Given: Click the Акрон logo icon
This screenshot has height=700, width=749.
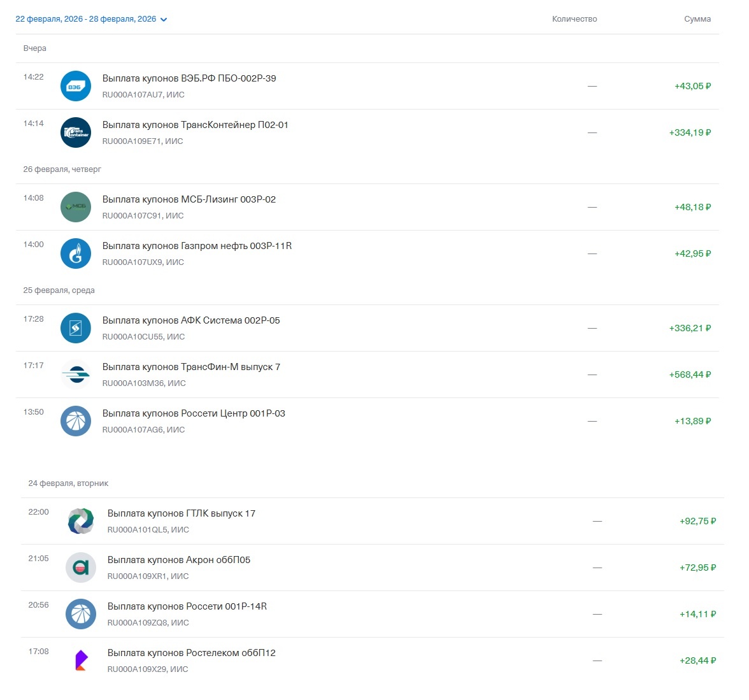Looking at the screenshot, I should click(81, 567).
